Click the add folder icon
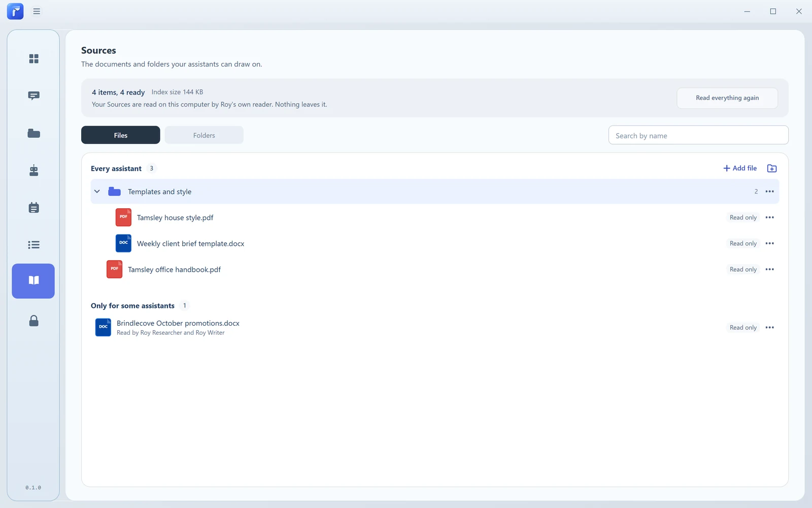The height and width of the screenshot is (508, 812). (x=772, y=168)
